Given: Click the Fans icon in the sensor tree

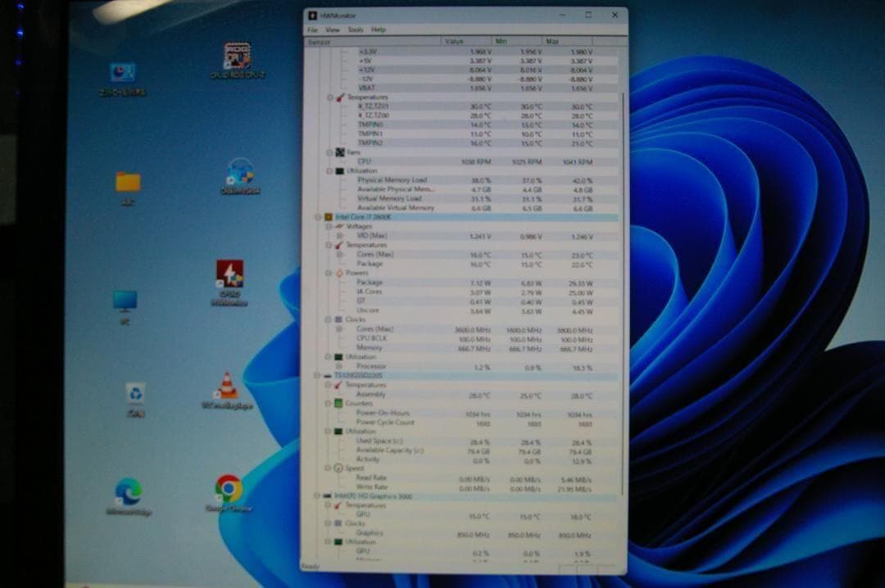Looking at the screenshot, I should (x=338, y=152).
